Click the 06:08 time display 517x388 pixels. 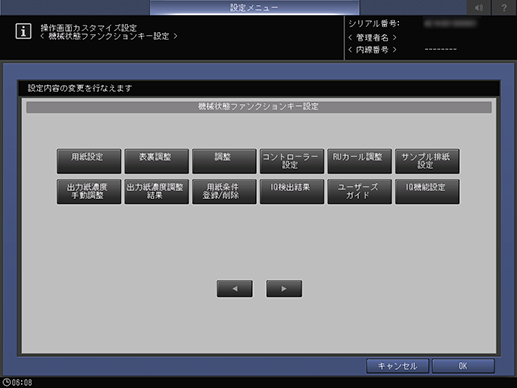point(22,382)
